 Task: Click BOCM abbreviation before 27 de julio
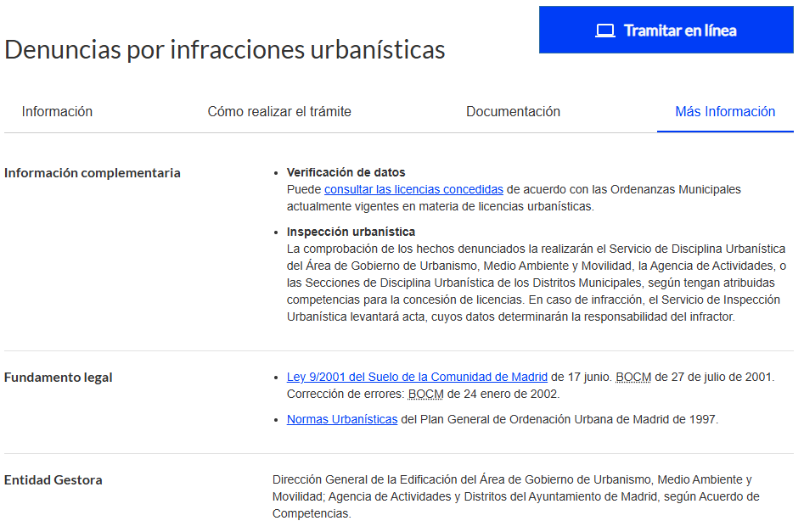[633, 378]
